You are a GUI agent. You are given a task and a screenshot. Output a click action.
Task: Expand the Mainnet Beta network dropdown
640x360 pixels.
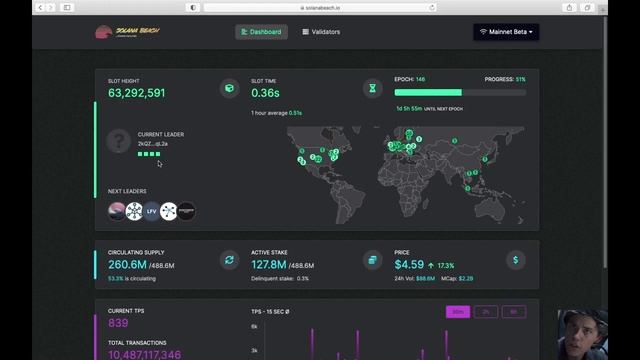(x=506, y=32)
